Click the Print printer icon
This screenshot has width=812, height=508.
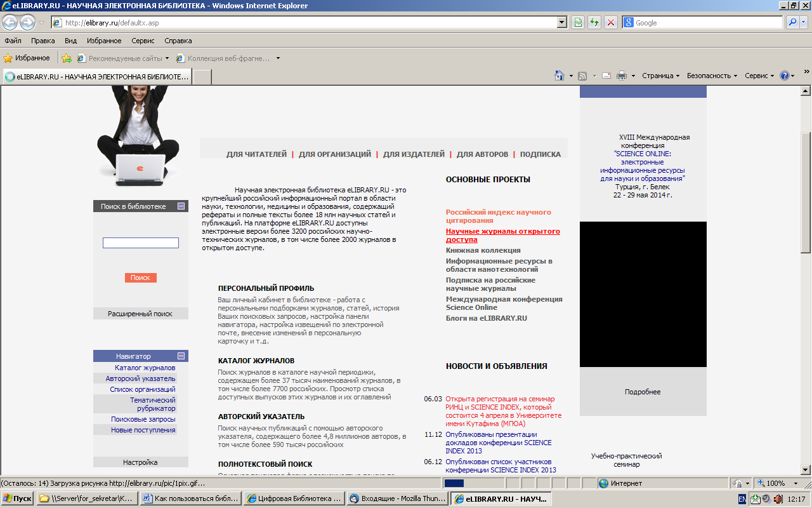pyautogui.click(x=622, y=76)
